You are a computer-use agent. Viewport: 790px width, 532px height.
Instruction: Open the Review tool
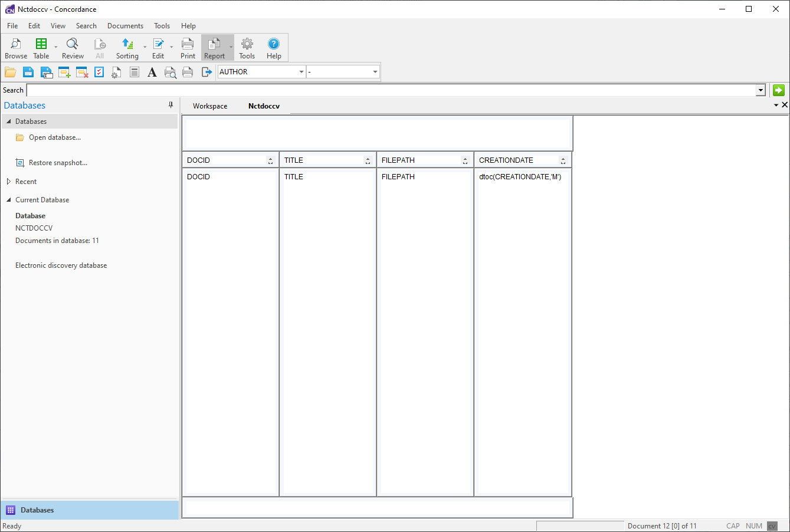[x=73, y=48]
